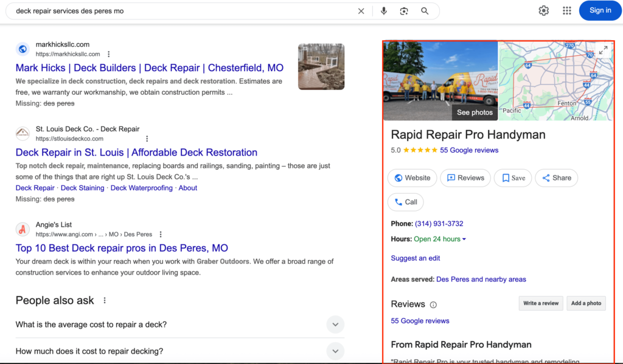Click the https://stlouisdeckco.com URL text

(x=69, y=139)
